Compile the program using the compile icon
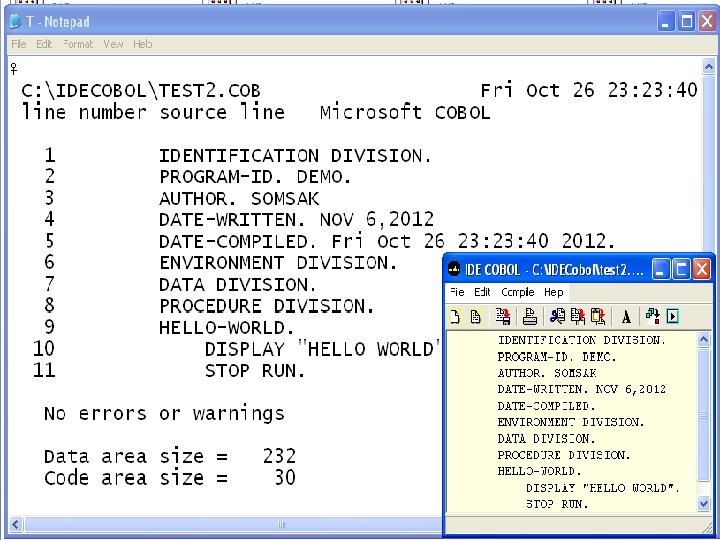This screenshot has width=720, height=540. (652, 316)
